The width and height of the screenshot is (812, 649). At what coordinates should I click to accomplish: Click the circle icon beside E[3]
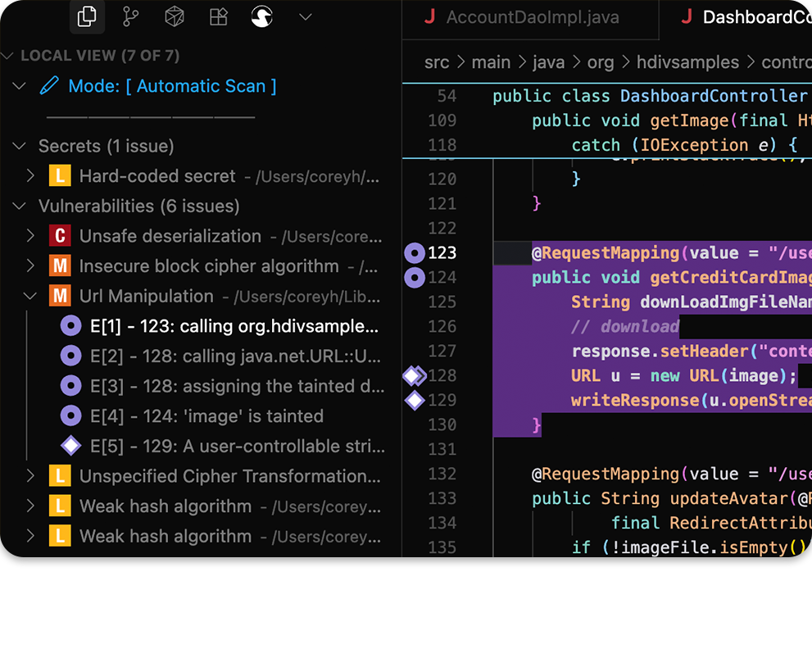point(71,386)
